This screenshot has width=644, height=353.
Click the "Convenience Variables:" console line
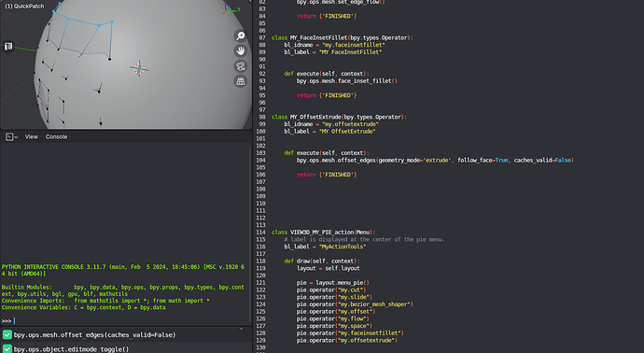click(83, 307)
